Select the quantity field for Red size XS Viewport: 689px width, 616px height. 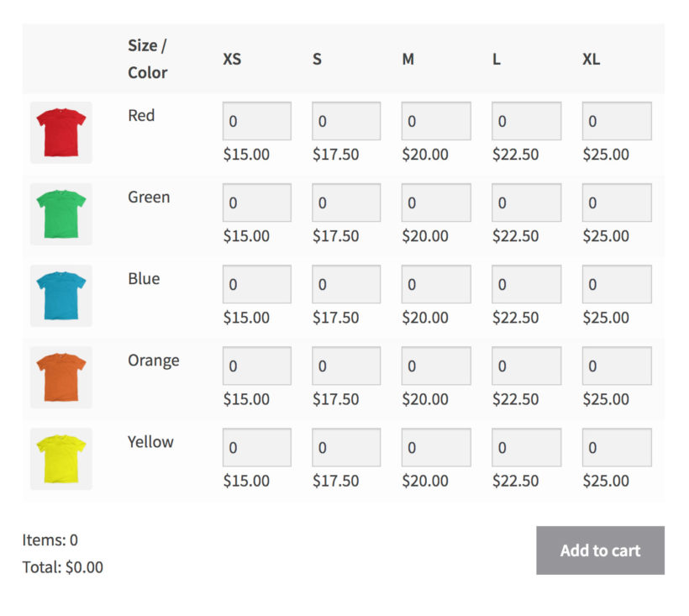[256, 121]
